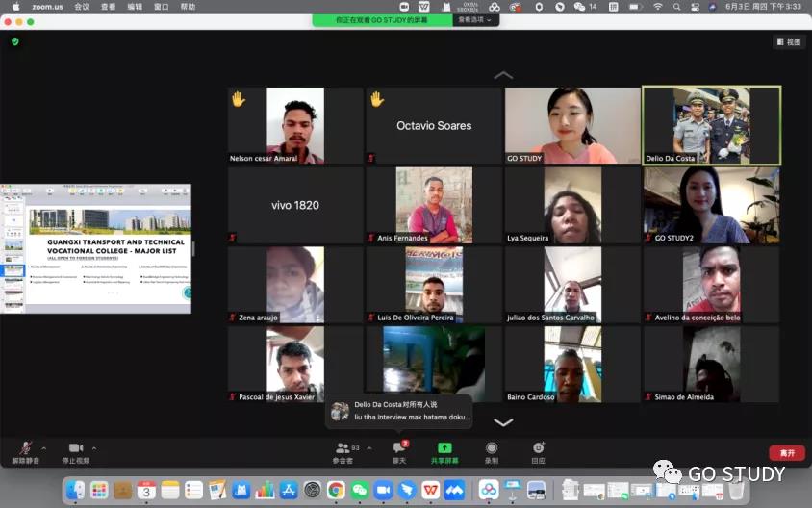The height and width of the screenshot is (508, 812).
Task: Expand 查看选项 viewing options dropdown
Action: [x=474, y=19]
